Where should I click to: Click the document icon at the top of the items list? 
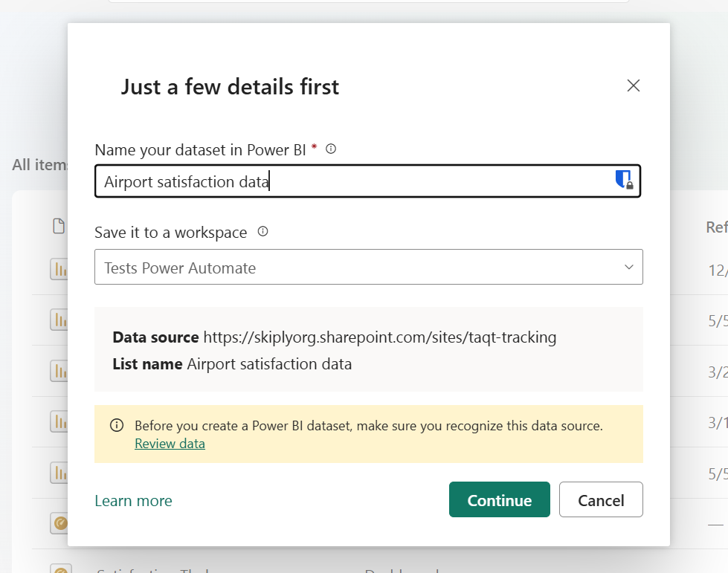59,225
